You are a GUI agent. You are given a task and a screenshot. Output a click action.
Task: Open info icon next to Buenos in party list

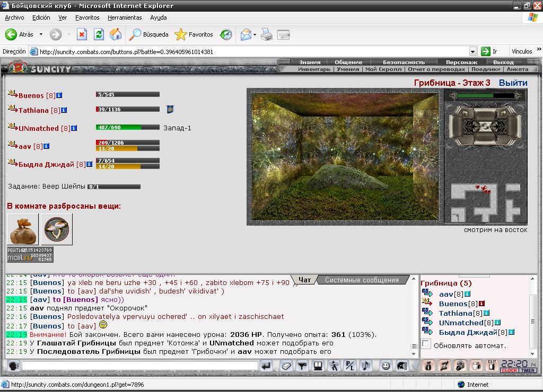(x=59, y=95)
